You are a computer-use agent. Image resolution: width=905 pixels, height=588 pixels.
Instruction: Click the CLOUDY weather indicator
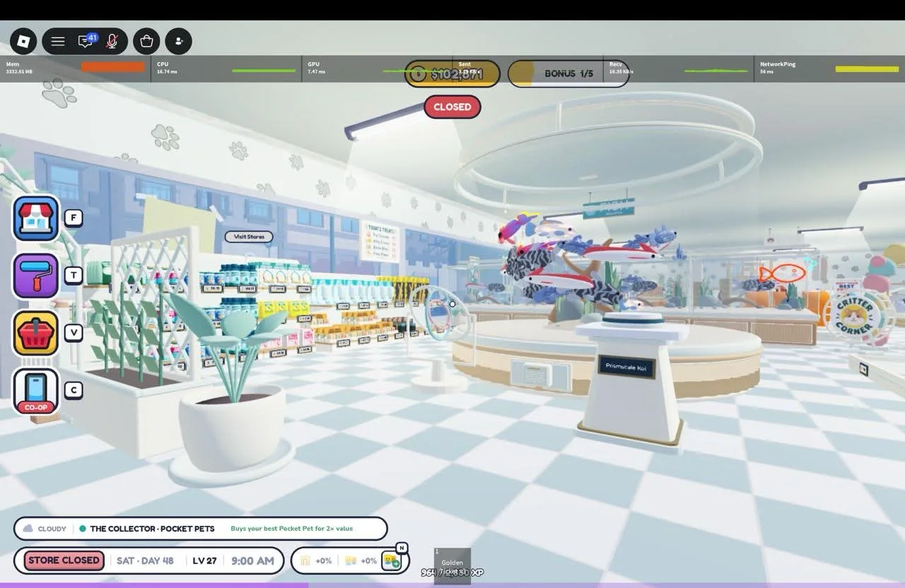point(45,529)
